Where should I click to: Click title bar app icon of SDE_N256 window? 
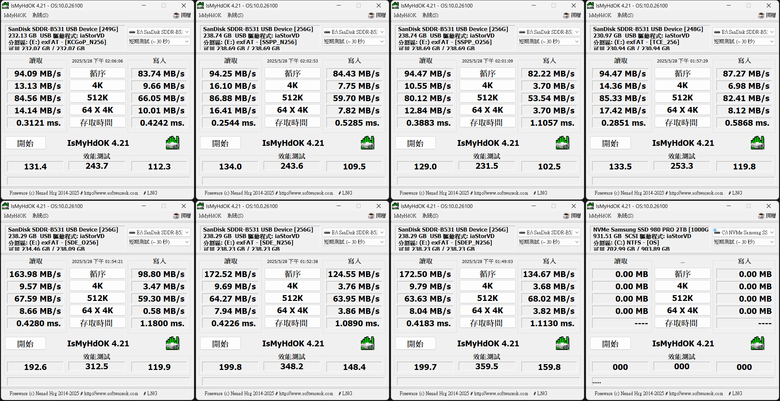(201, 206)
